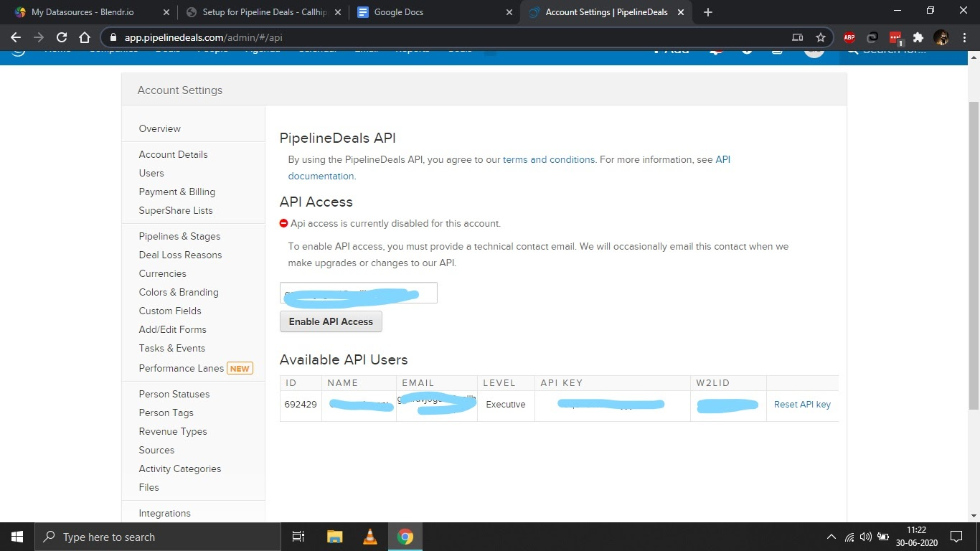Screen dimensions: 980x551
Task: Switch to Setup for Pipeline Deals tab
Action: click(x=265, y=12)
